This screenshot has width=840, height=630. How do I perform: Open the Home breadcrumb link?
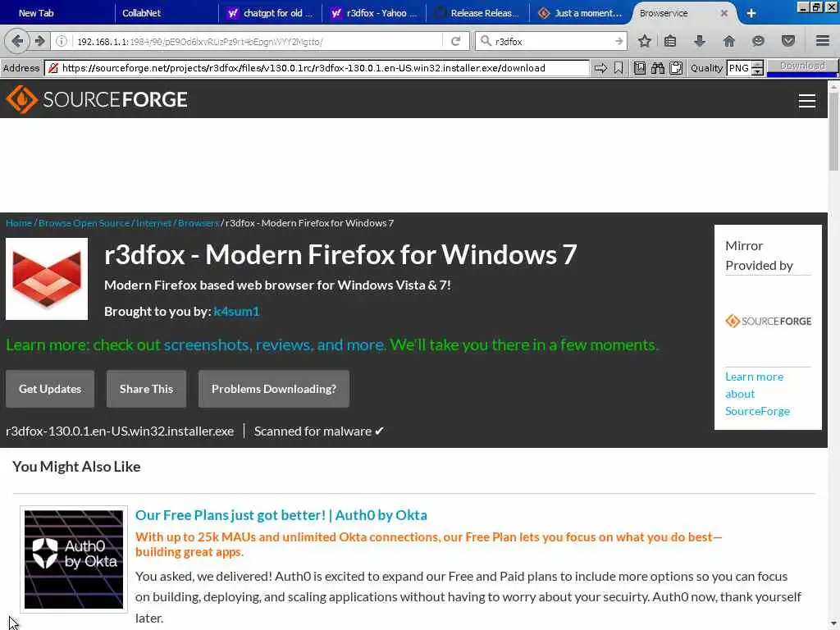(19, 223)
